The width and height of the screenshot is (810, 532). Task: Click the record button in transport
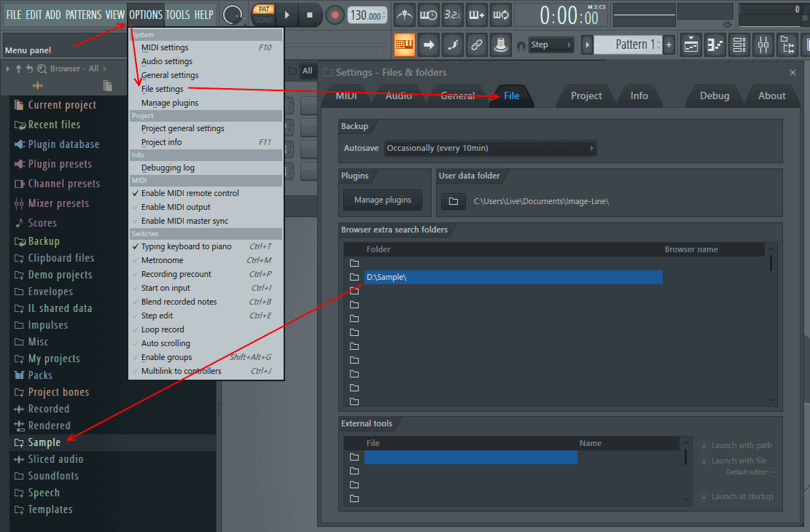(335, 15)
